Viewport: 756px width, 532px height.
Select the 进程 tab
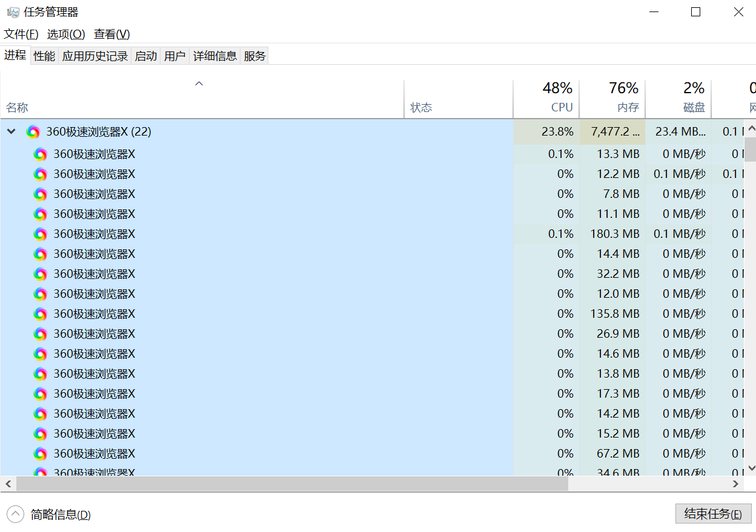(16, 56)
